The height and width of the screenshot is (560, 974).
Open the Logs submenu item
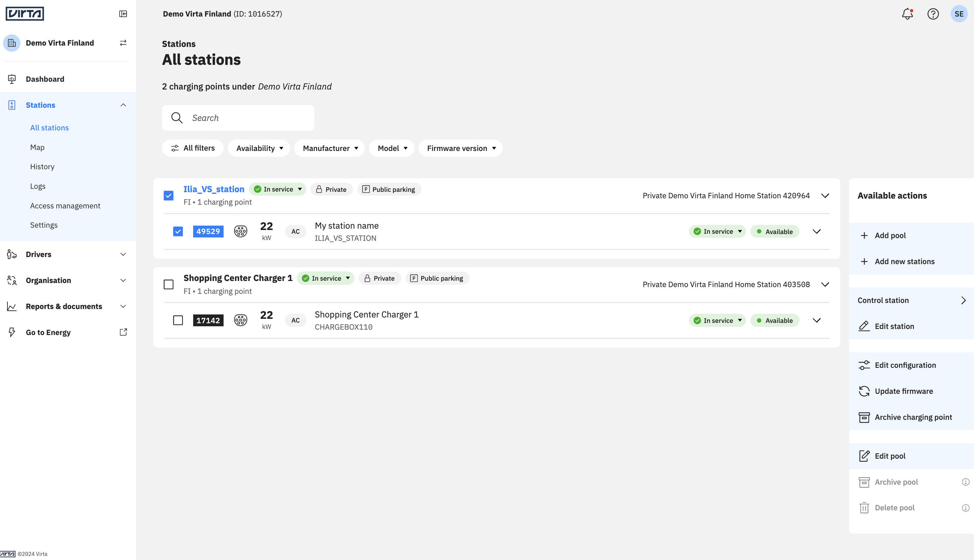[x=38, y=186]
